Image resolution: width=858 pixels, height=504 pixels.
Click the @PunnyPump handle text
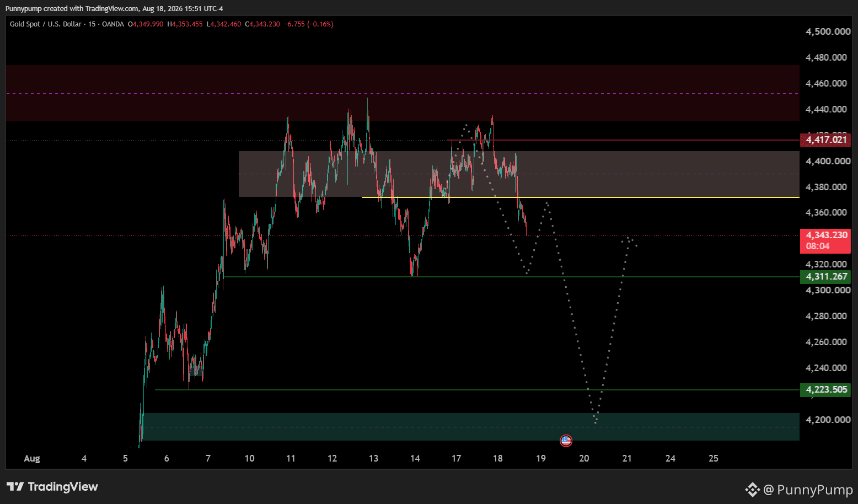pyautogui.click(x=808, y=489)
